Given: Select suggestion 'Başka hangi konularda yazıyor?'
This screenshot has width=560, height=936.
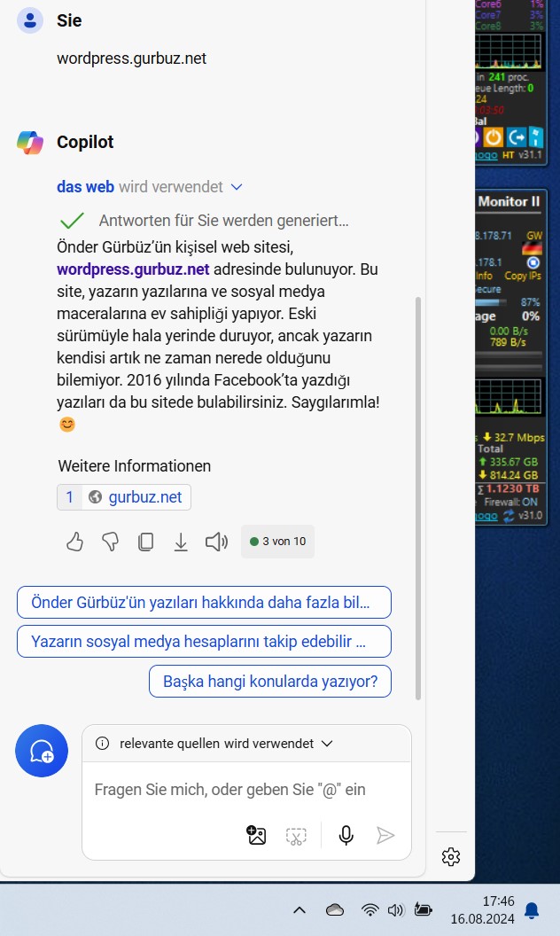Looking at the screenshot, I should (x=270, y=681).
